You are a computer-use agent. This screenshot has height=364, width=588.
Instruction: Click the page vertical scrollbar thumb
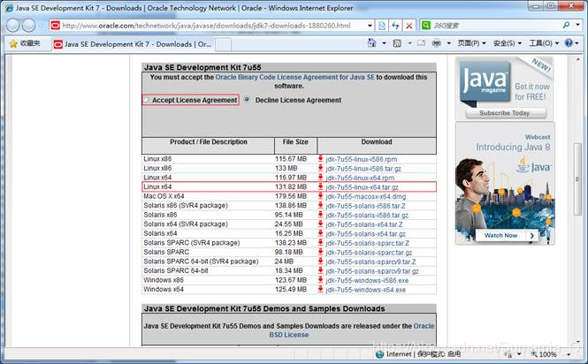pyautogui.click(x=577, y=179)
